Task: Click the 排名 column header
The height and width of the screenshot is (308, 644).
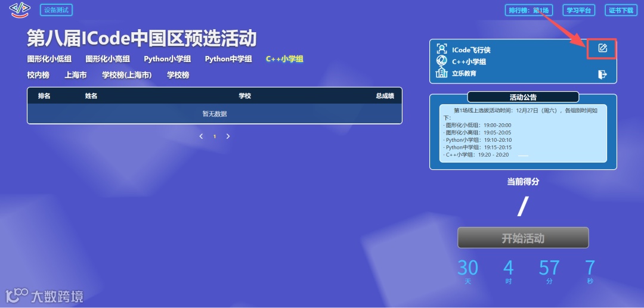Action: 44,96
